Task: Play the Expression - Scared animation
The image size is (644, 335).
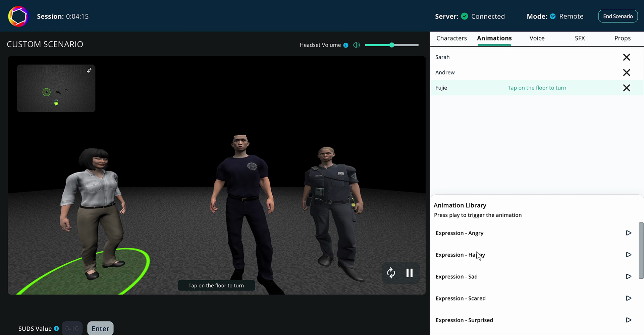Action: click(x=629, y=298)
